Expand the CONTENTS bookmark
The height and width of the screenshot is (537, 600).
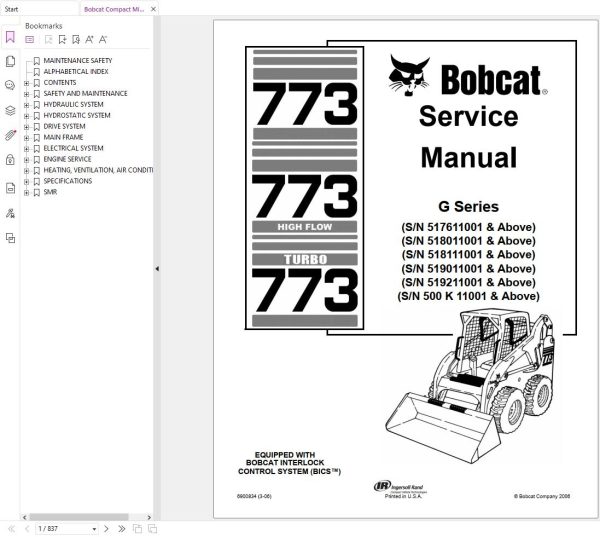26,83
